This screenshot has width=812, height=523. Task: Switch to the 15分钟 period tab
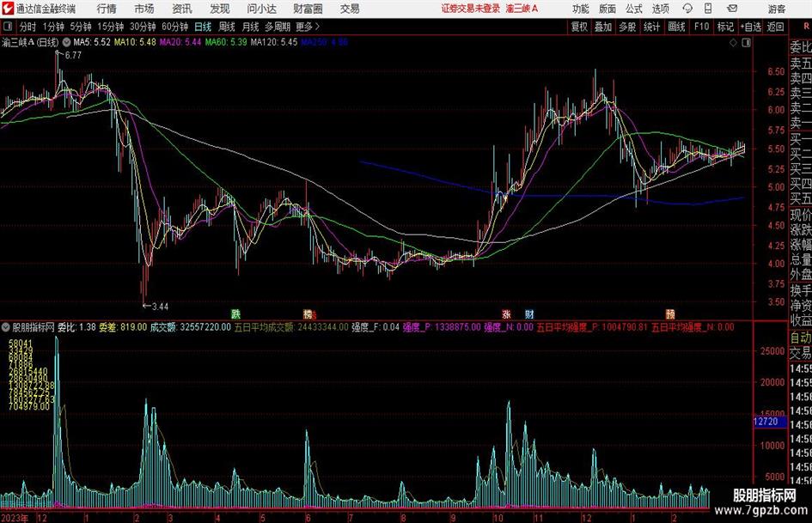[x=111, y=27]
